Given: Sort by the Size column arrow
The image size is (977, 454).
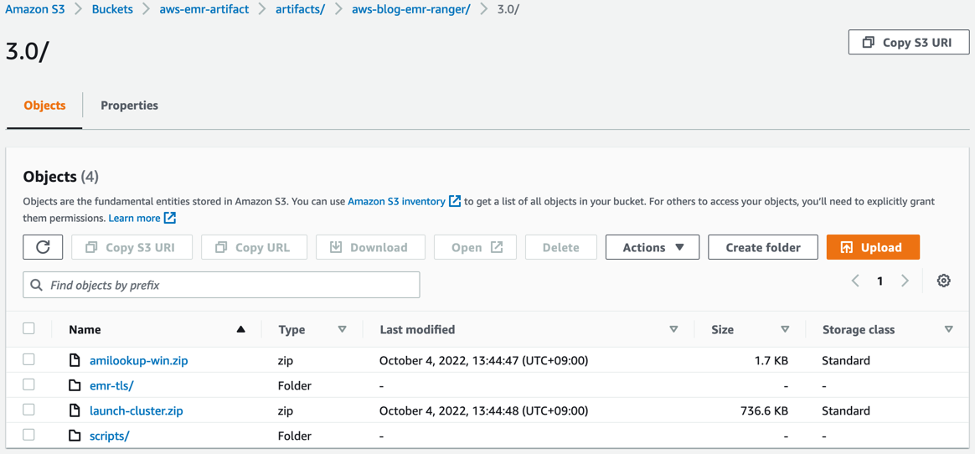Looking at the screenshot, I should [785, 329].
